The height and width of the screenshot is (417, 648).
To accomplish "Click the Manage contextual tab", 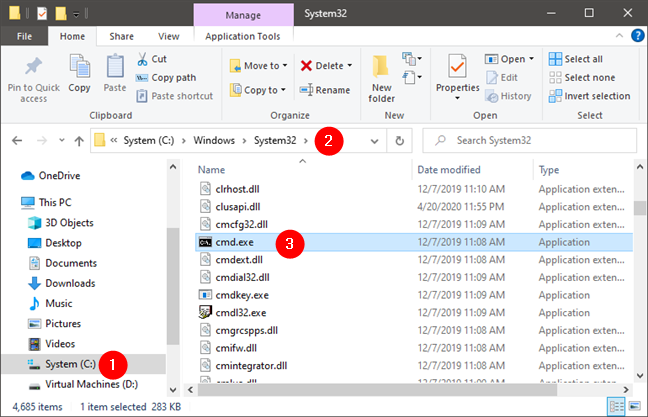I will tap(243, 15).
